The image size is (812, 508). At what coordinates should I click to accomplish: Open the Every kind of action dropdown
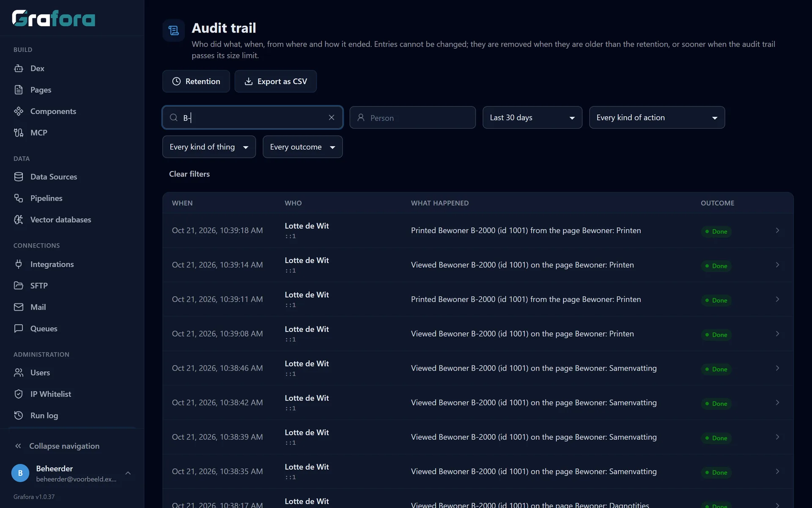coord(657,118)
